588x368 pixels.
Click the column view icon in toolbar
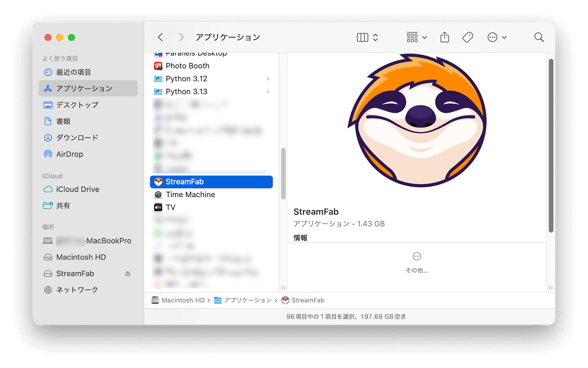coord(363,37)
